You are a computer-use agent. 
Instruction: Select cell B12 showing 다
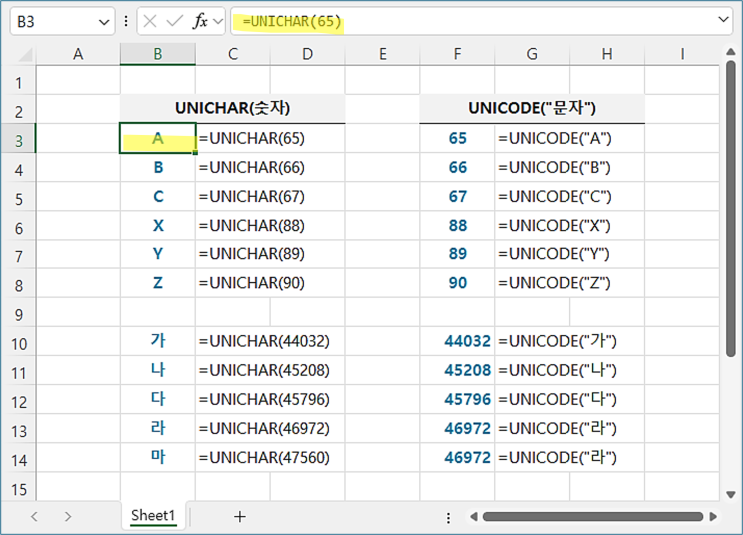(158, 399)
